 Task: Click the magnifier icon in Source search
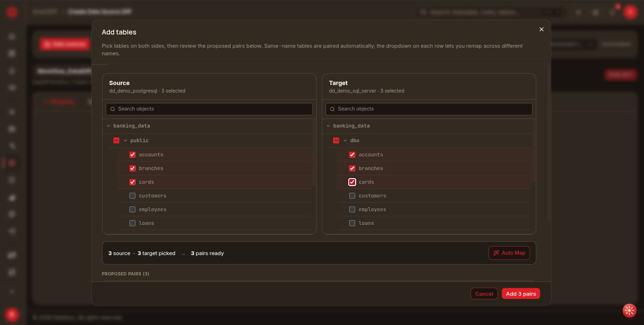click(x=113, y=109)
